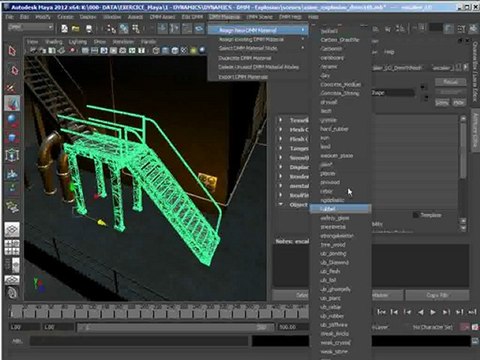
Task: Pick the Lasso select tool
Action: coord(13,70)
